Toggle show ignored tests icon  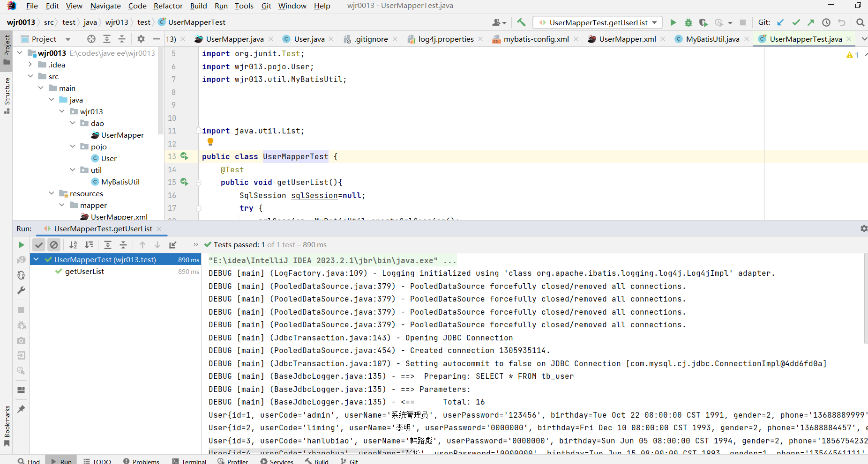point(54,245)
